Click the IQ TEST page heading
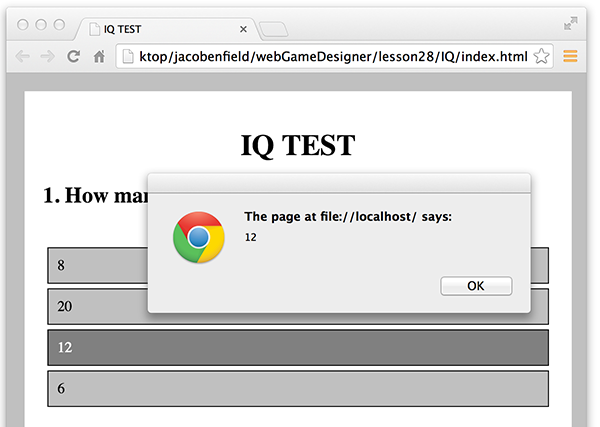Image resolution: width=600 pixels, height=427 pixels. pyautogui.click(x=297, y=145)
